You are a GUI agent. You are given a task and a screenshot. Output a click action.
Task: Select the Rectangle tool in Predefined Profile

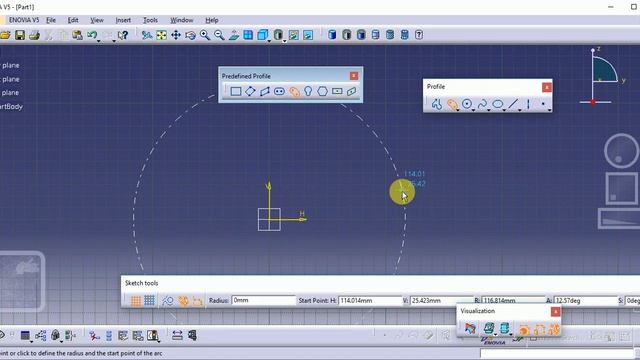coord(236,91)
